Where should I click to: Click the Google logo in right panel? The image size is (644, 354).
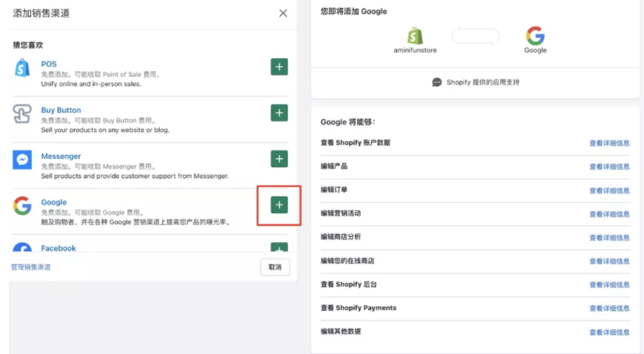coord(535,36)
